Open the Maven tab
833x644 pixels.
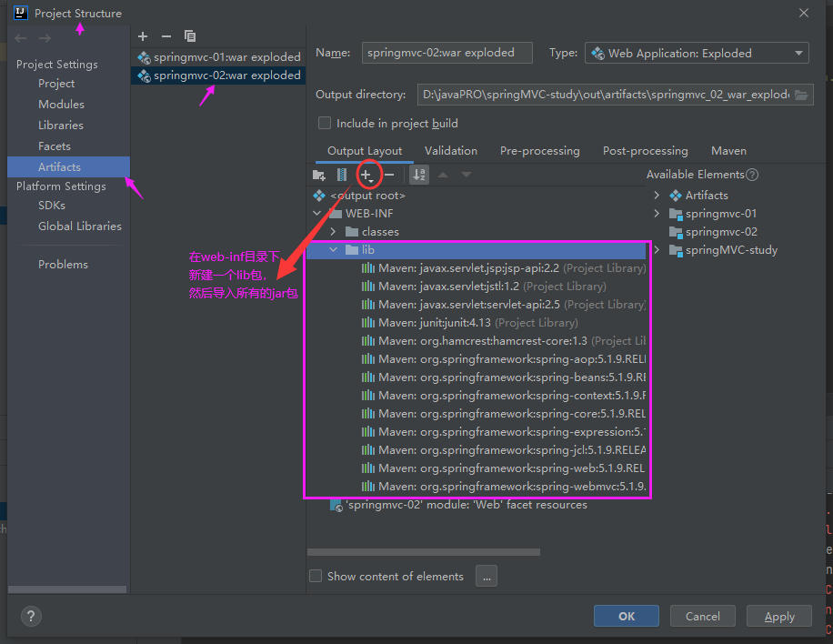pyautogui.click(x=728, y=151)
